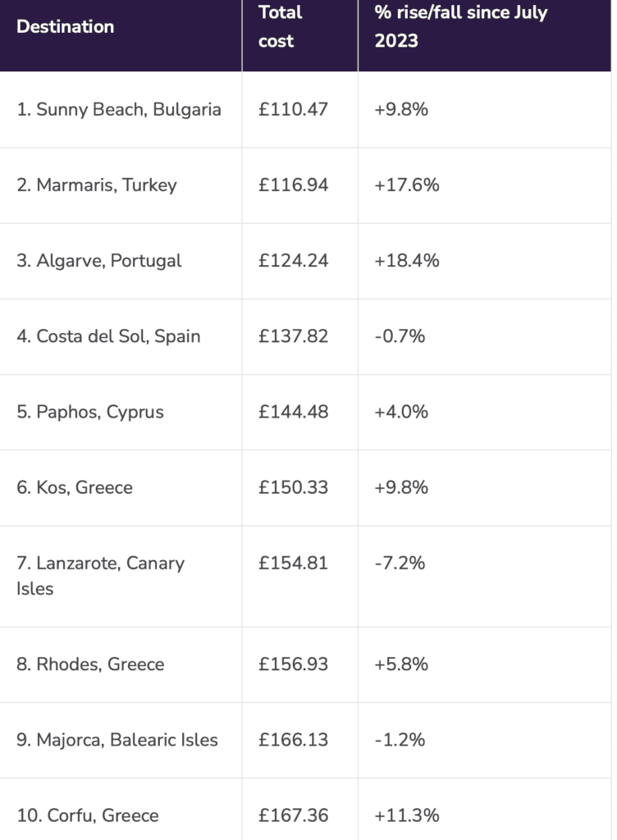Click the Destination column header
617x840 pixels.
tap(121, 35)
